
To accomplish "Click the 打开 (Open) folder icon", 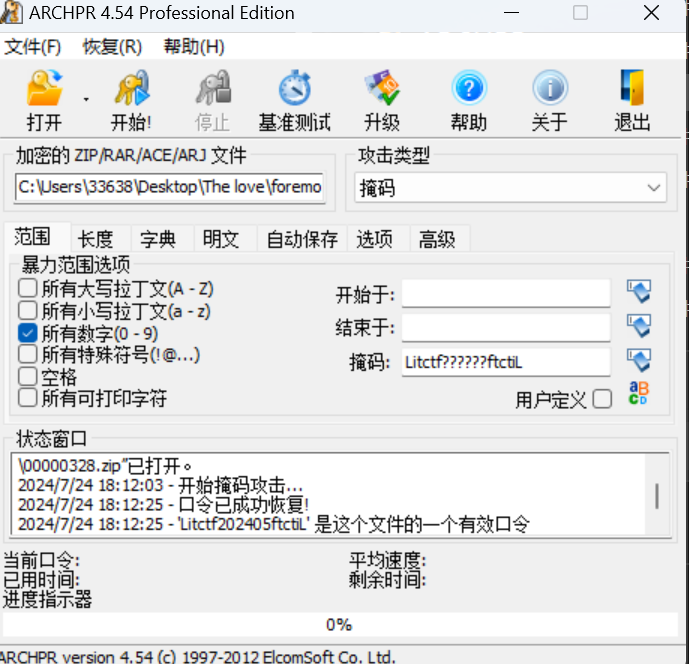I will [44, 87].
